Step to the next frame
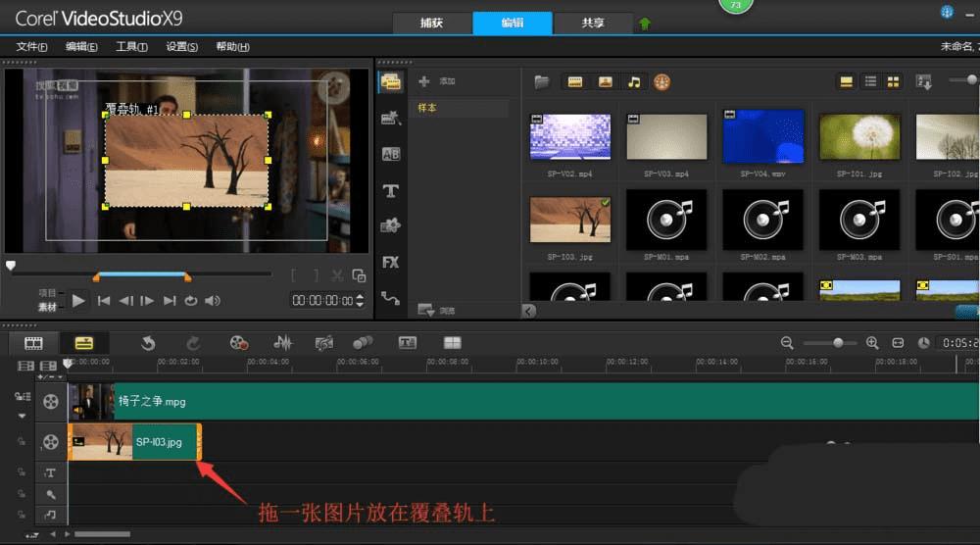The width and height of the screenshot is (980, 545). [x=147, y=301]
